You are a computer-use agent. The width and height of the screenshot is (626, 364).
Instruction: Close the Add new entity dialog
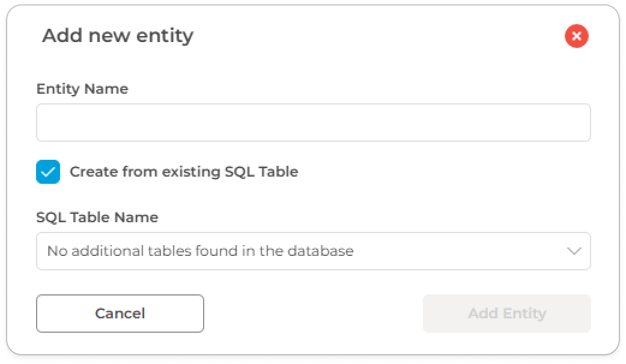pos(576,37)
